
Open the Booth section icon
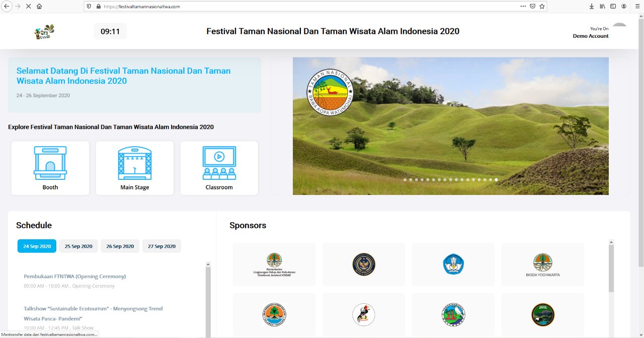pyautogui.click(x=50, y=167)
